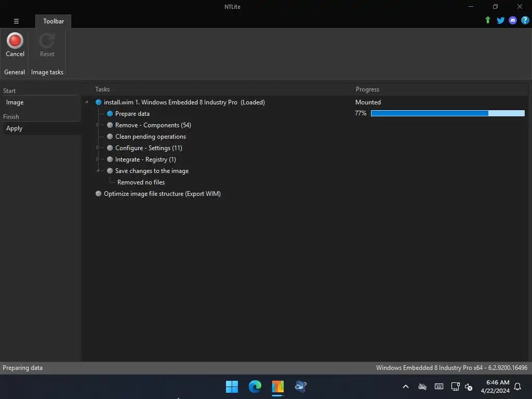Open the blue Help question icon
Image resolution: width=532 pixels, height=399 pixels.
525,20
